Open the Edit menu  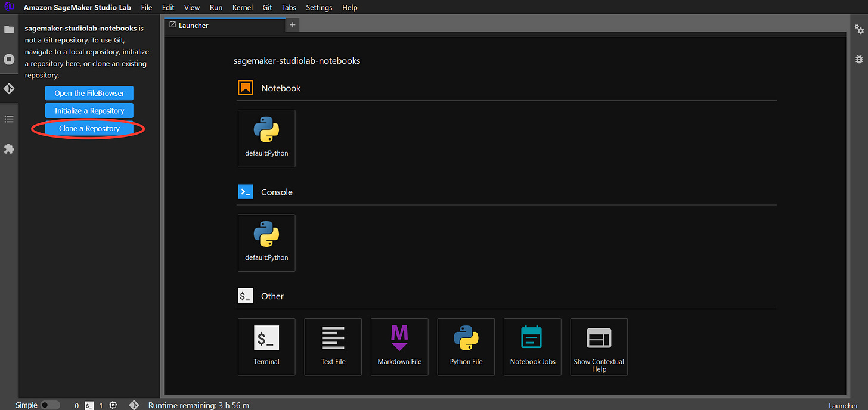pos(168,7)
